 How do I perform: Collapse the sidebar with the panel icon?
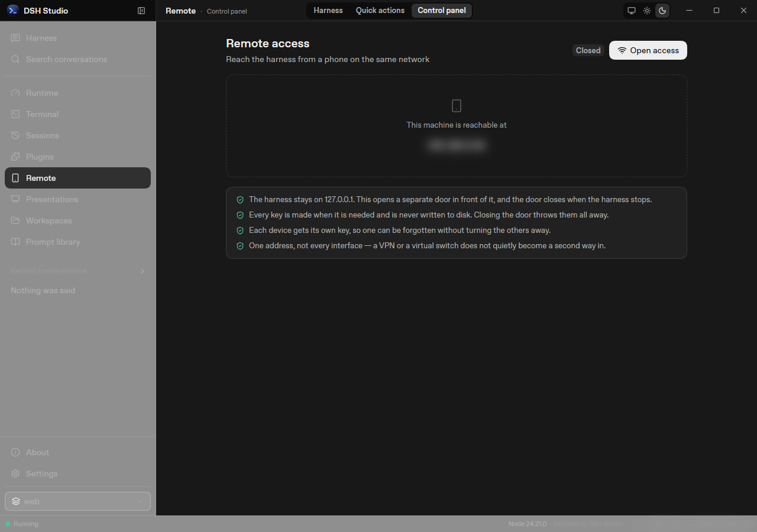pyautogui.click(x=141, y=11)
